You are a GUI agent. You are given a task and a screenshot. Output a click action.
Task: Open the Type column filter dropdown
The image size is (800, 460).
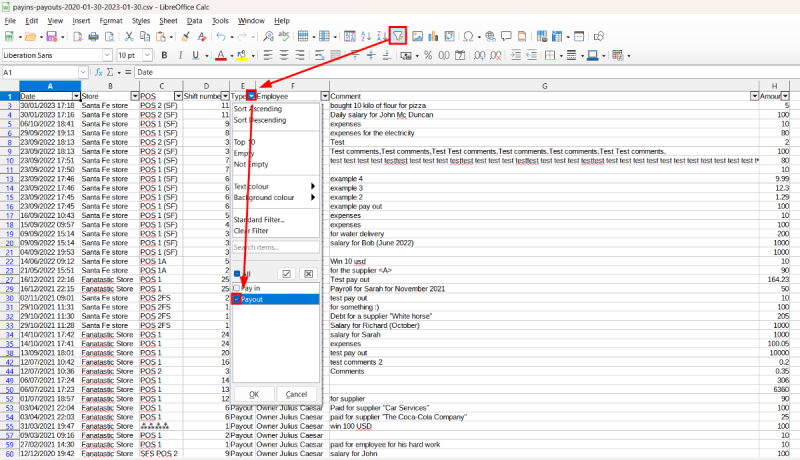[251, 96]
